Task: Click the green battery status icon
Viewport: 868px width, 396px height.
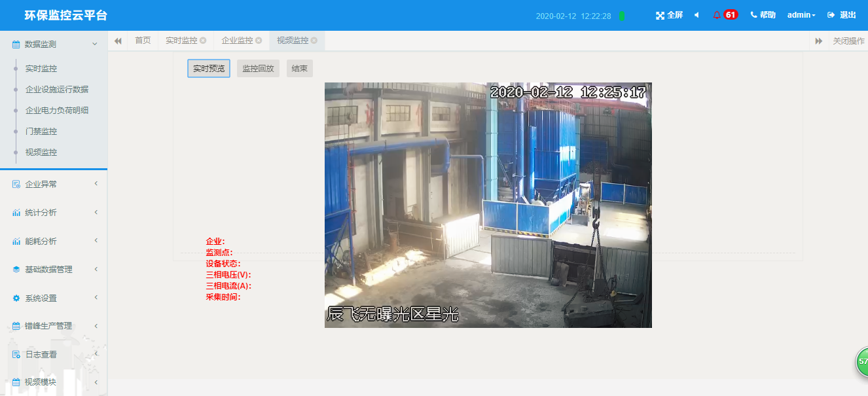Action: (x=621, y=16)
